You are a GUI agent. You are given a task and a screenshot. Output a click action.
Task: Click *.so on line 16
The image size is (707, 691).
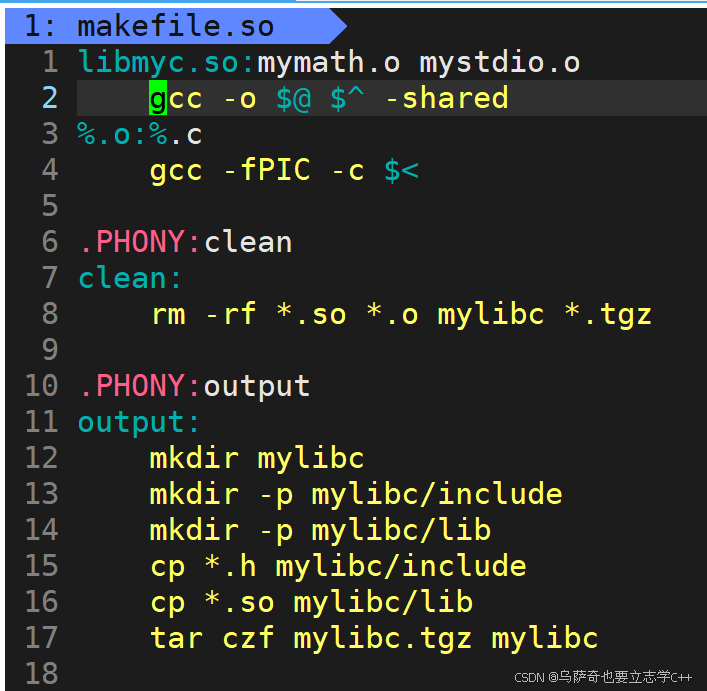point(239,602)
